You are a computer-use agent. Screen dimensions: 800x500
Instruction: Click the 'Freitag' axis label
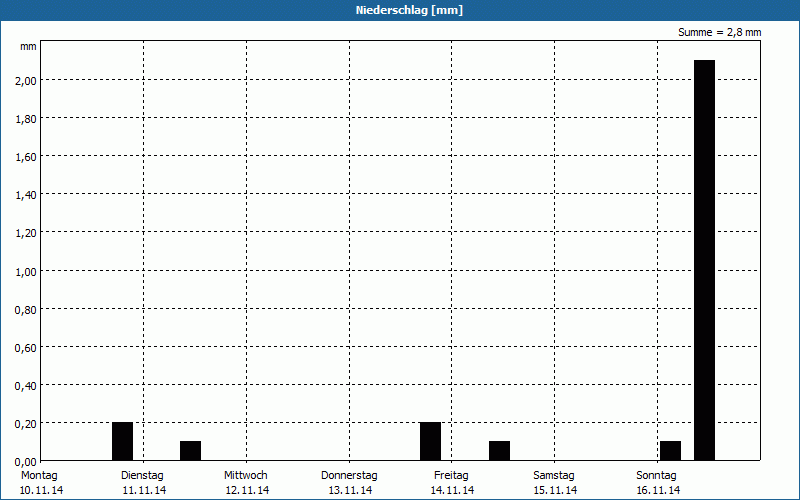[x=451, y=476]
